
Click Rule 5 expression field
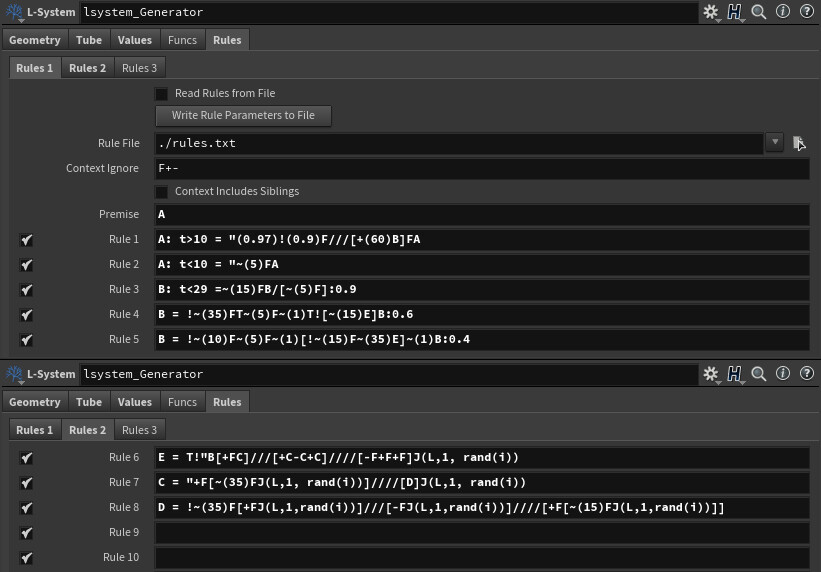click(482, 339)
